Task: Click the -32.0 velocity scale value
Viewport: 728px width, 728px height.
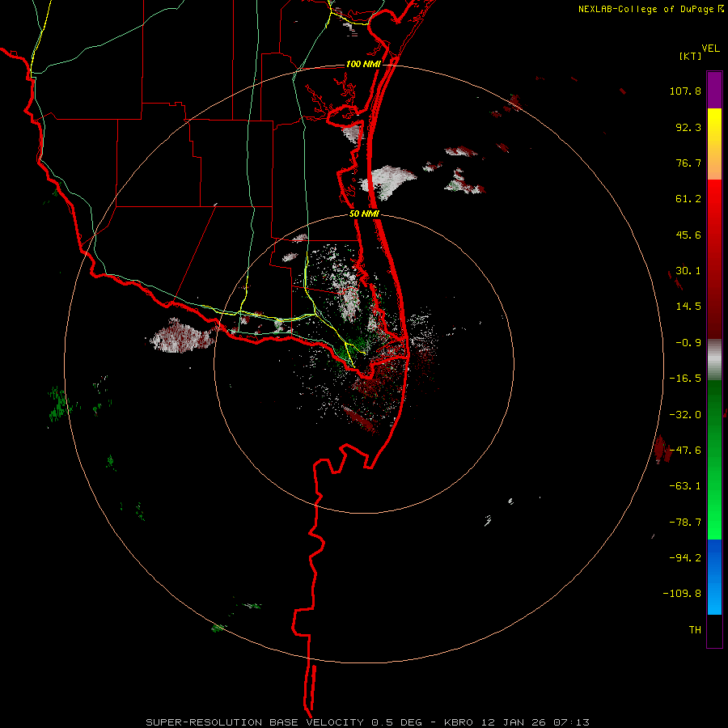Action: pos(685,415)
